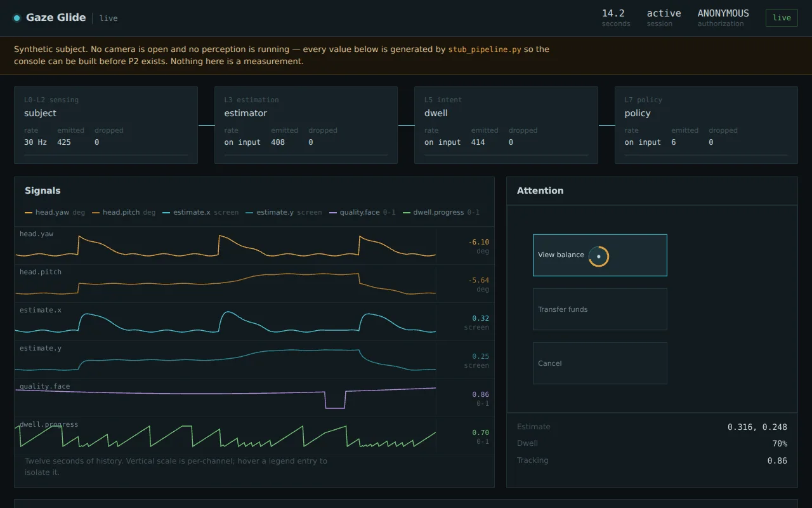
Task: Click the green live badge in the header
Action: [782, 18]
